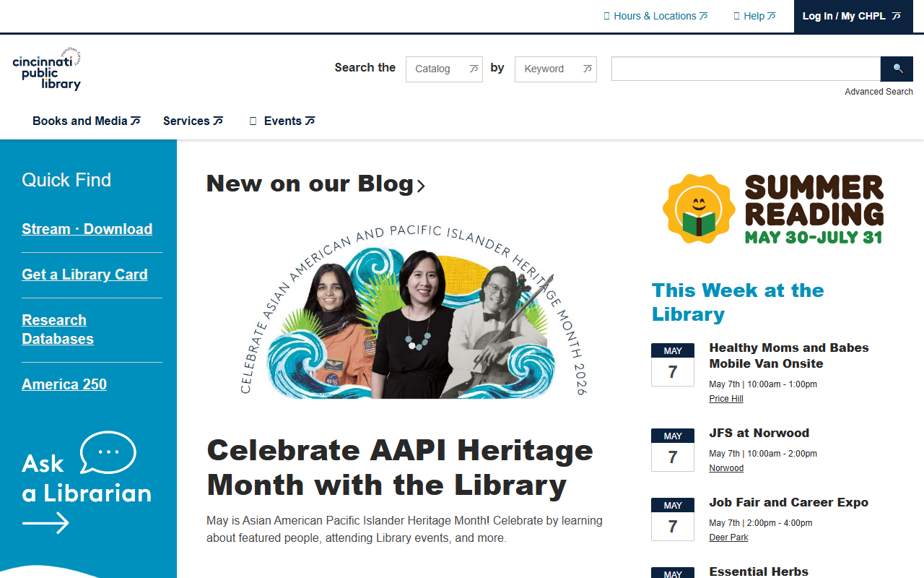Open the Advanced Search link
Image resolution: width=924 pixels, height=578 pixels.
[879, 92]
